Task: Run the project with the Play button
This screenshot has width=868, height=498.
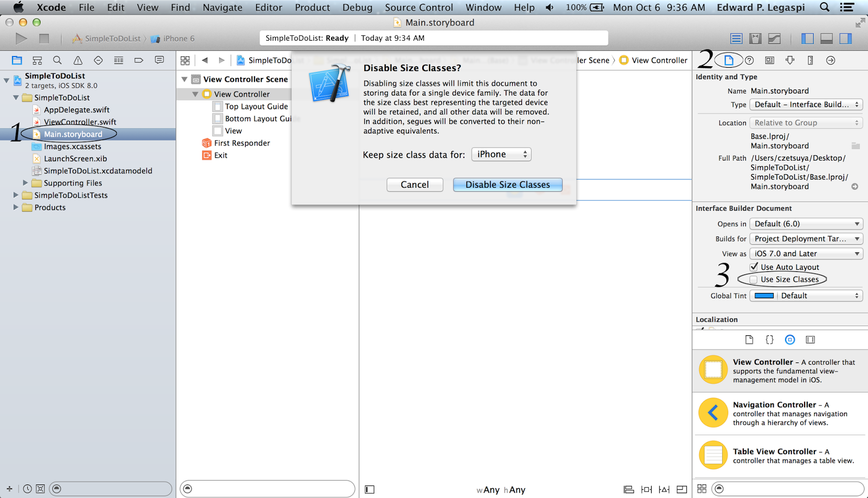Action: point(21,39)
